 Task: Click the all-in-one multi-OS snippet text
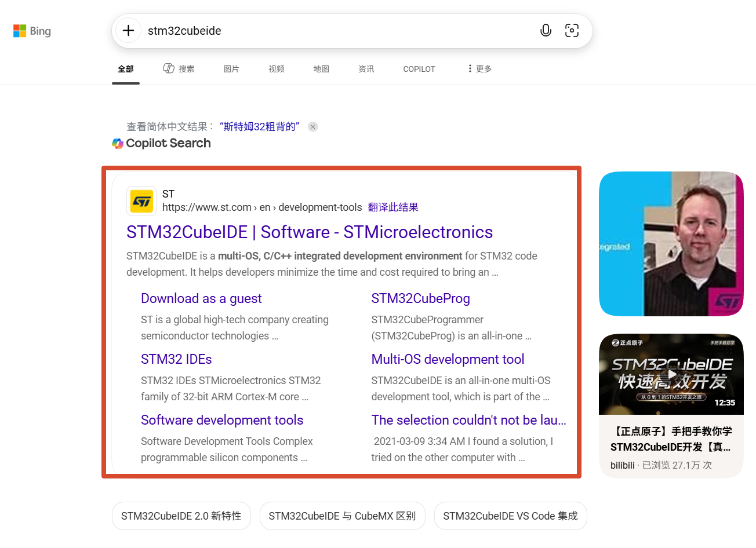[461, 389]
